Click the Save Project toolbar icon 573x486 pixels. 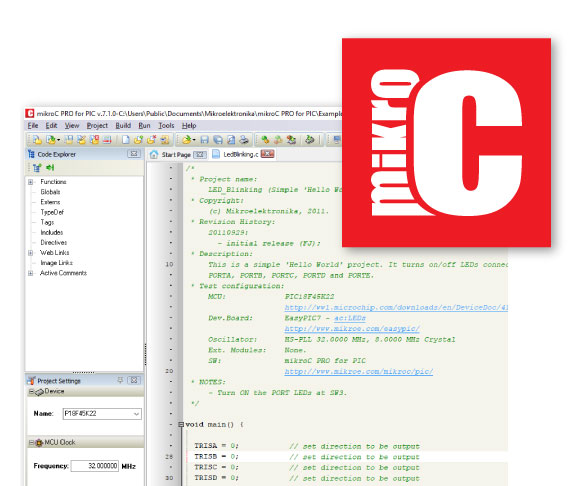pyautogui.click(x=69, y=140)
